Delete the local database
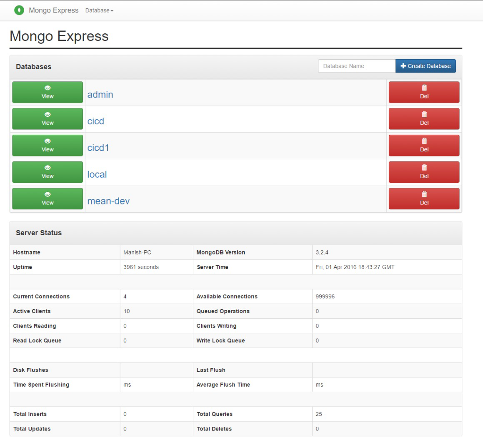Image resolution: width=483 pixels, height=448 pixels. pyautogui.click(x=424, y=172)
